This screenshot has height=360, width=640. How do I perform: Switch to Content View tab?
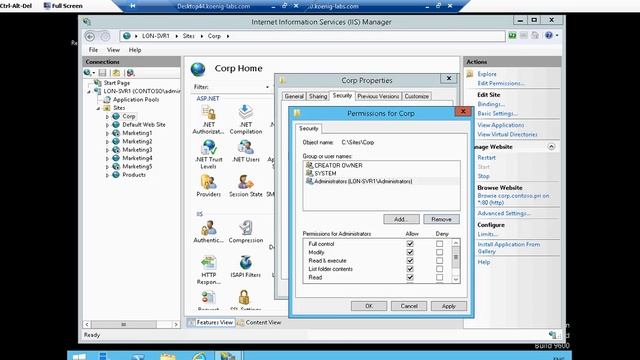[259, 322]
